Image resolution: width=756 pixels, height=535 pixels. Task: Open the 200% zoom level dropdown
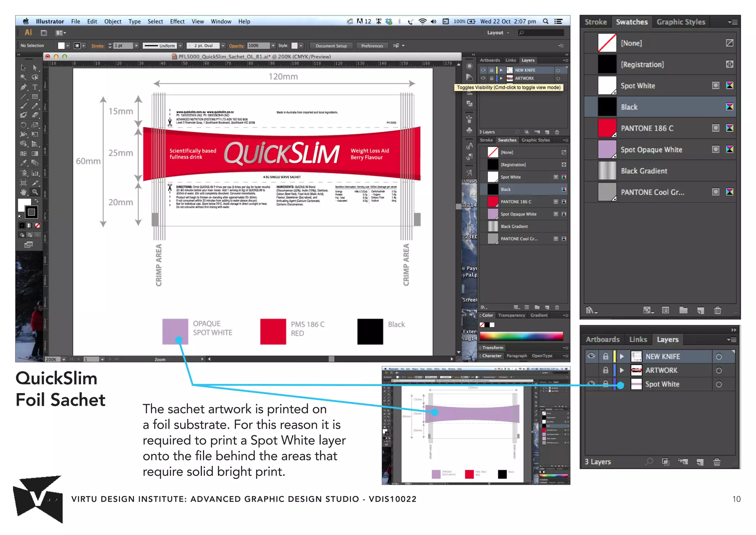[63, 359]
